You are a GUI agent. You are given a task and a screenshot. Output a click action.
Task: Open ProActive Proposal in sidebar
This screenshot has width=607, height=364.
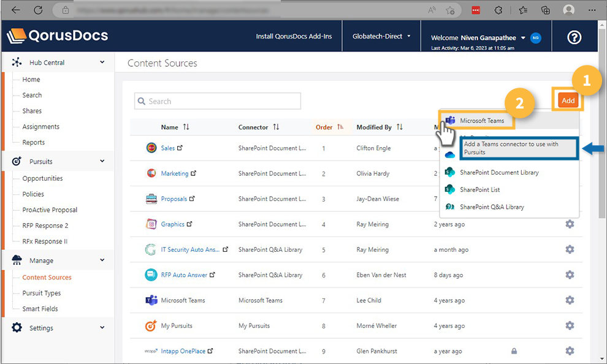[x=50, y=210]
